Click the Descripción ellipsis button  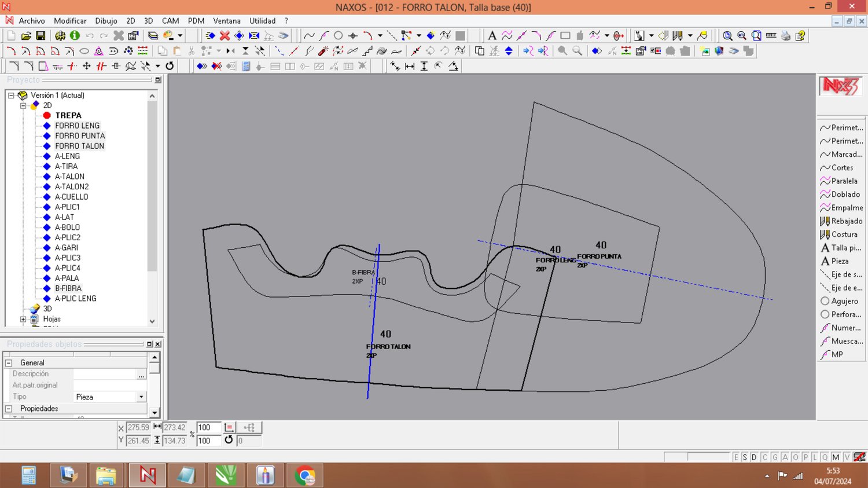tap(141, 375)
